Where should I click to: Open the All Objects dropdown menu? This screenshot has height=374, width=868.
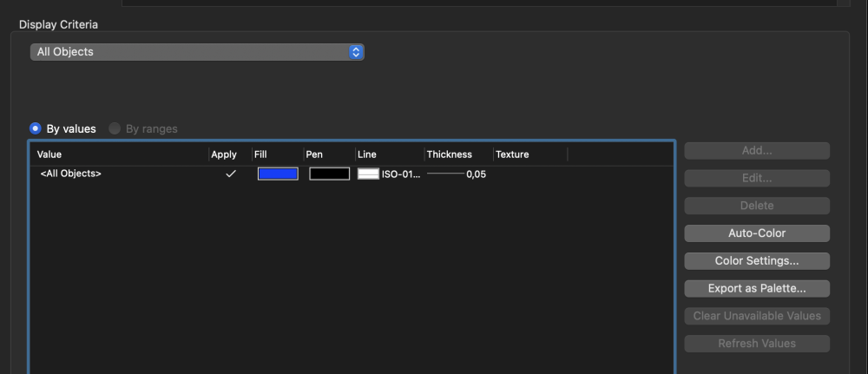click(197, 52)
